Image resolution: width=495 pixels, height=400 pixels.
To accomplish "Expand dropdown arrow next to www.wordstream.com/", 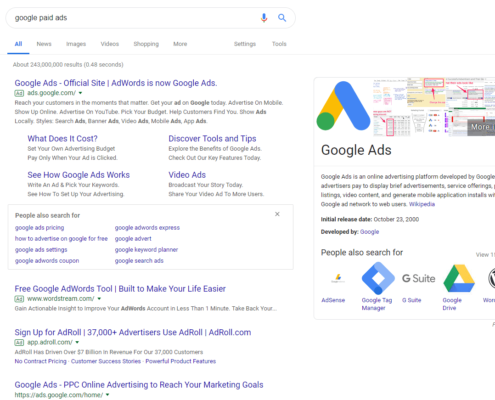I will click(99, 299).
